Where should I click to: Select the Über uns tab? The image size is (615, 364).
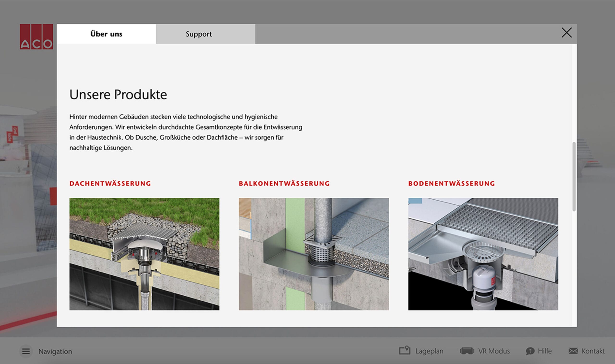point(106,34)
